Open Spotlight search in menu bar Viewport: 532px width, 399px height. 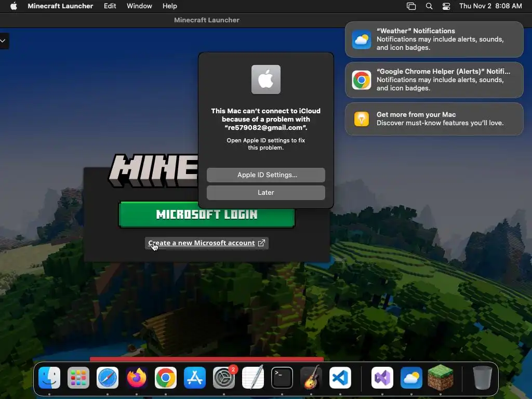(429, 6)
